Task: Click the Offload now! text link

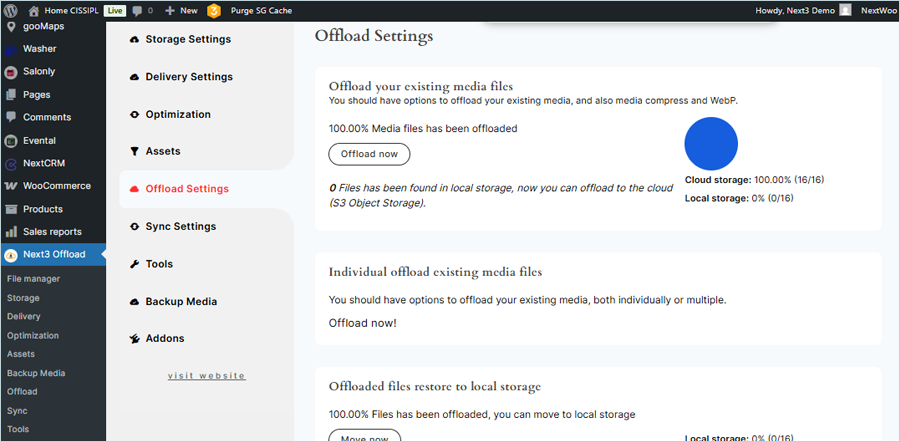Action: (362, 323)
